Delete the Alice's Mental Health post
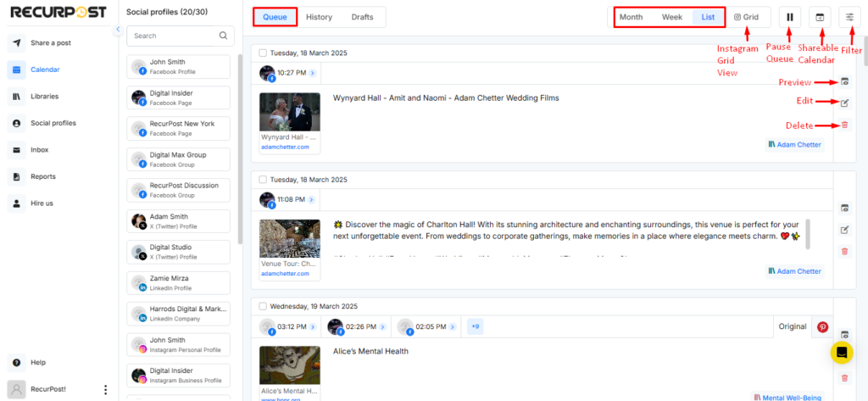The height and width of the screenshot is (401, 868). pos(845,378)
